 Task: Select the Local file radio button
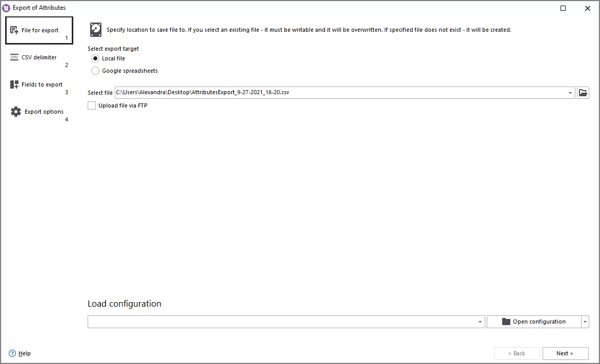click(x=95, y=58)
